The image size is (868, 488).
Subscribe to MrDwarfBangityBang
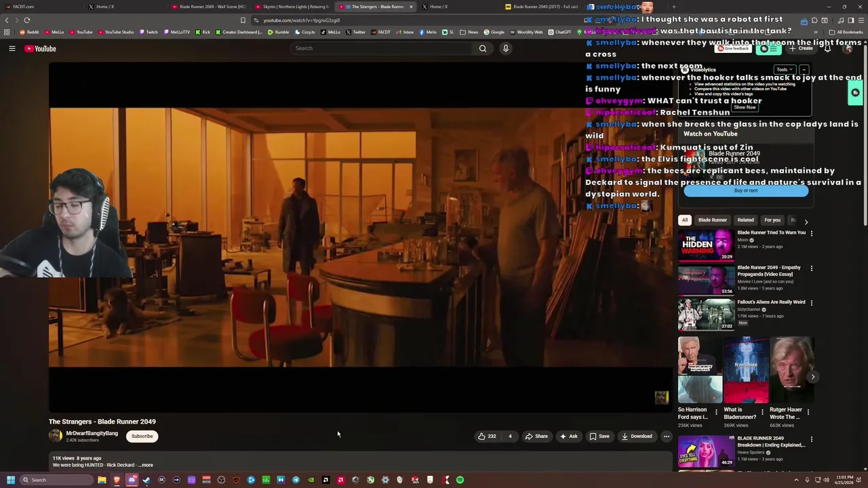142,436
